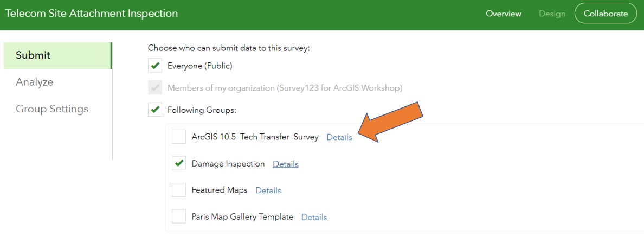Viewport: 644px width, 236px height.
Task: Select Paris Map Gallery Template checkbox
Action: click(x=179, y=216)
